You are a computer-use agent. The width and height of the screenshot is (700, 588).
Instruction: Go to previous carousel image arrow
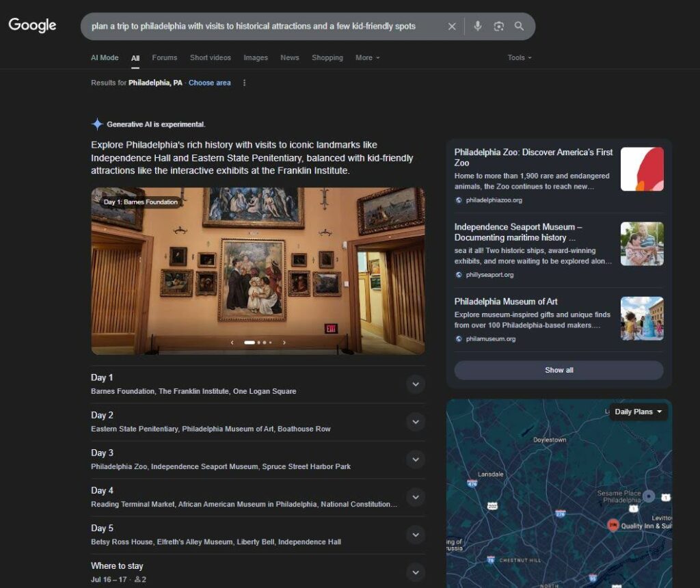click(232, 343)
